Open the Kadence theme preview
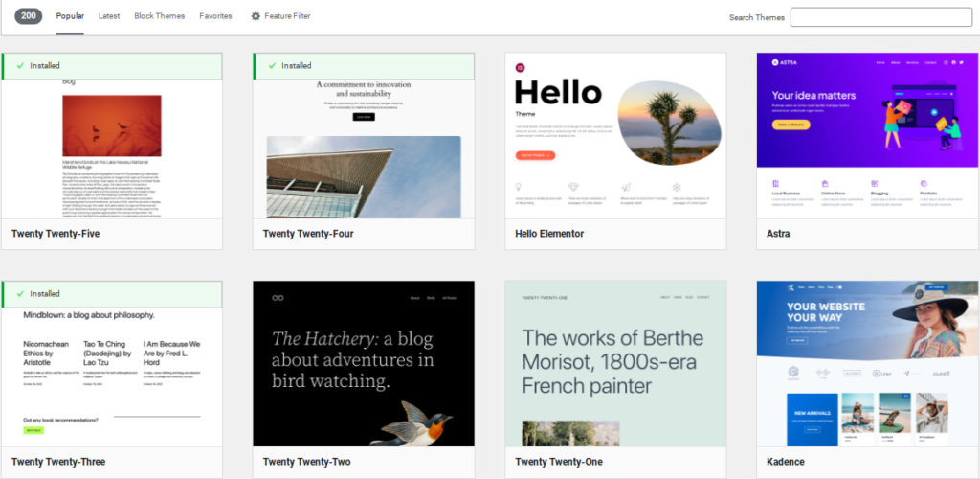Image resolution: width=980 pixels, height=479 pixels. [x=868, y=364]
